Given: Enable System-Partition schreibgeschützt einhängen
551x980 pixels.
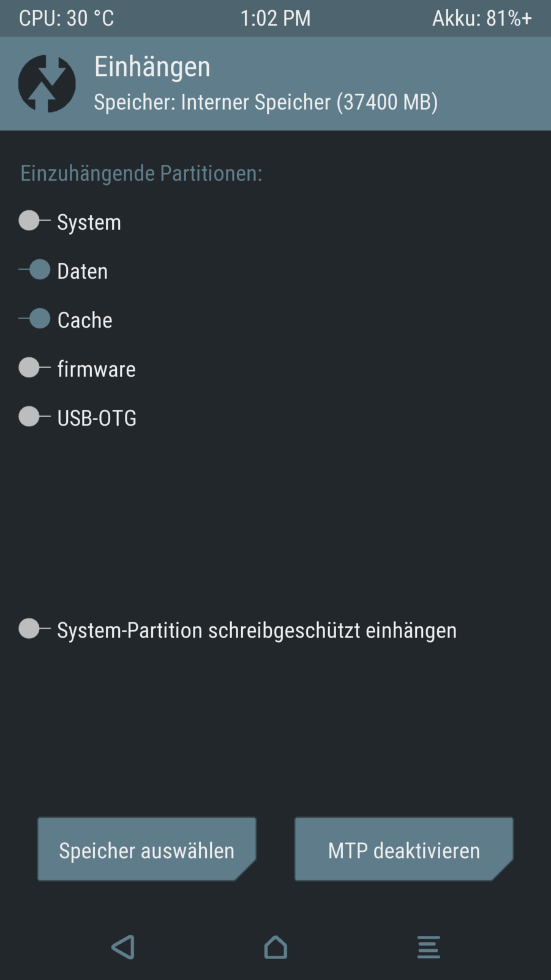Looking at the screenshot, I should (x=34, y=628).
